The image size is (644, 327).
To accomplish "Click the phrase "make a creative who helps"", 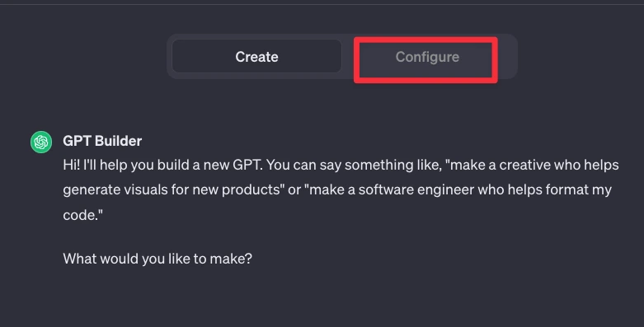I will click(x=535, y=165).
